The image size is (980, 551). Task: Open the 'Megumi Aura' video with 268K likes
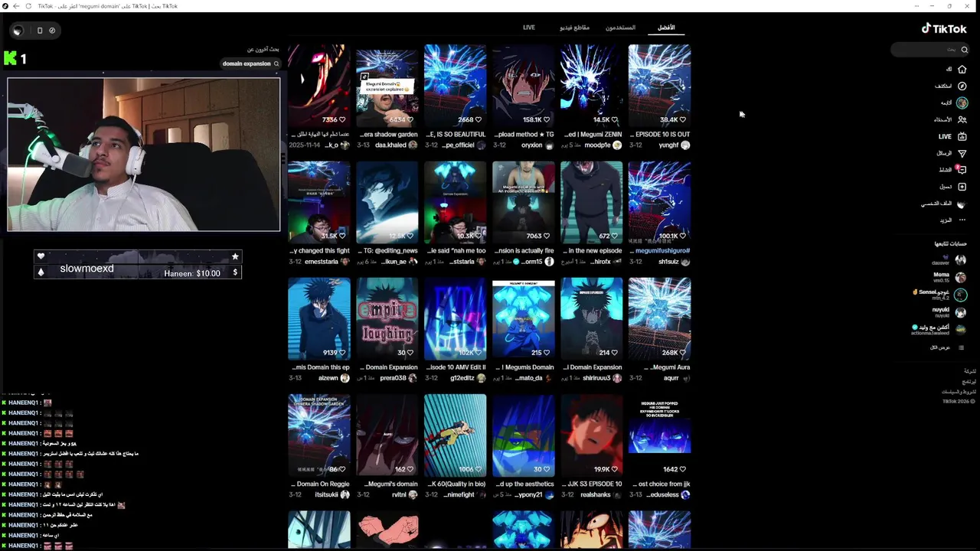coord(659,318)
